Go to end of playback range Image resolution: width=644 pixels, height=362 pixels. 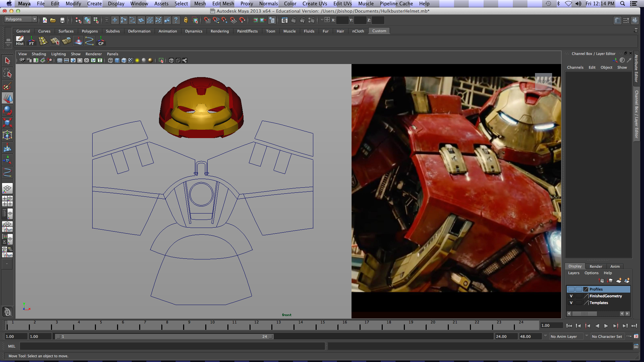(634, 326)
